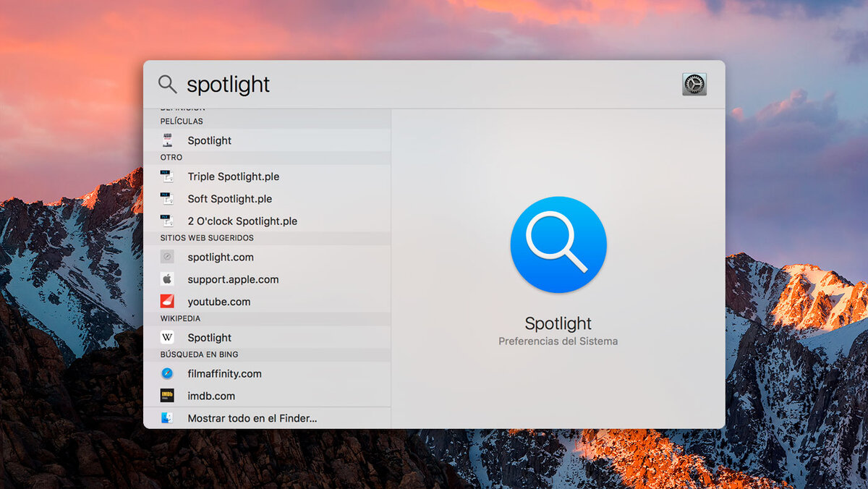Click the Spotlight title in preview pane
This screenshot has height=489, width=868.
(x=558, y=323)
